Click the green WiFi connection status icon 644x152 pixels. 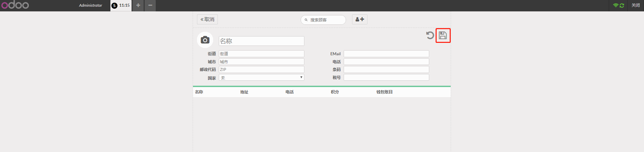[615, 5]
